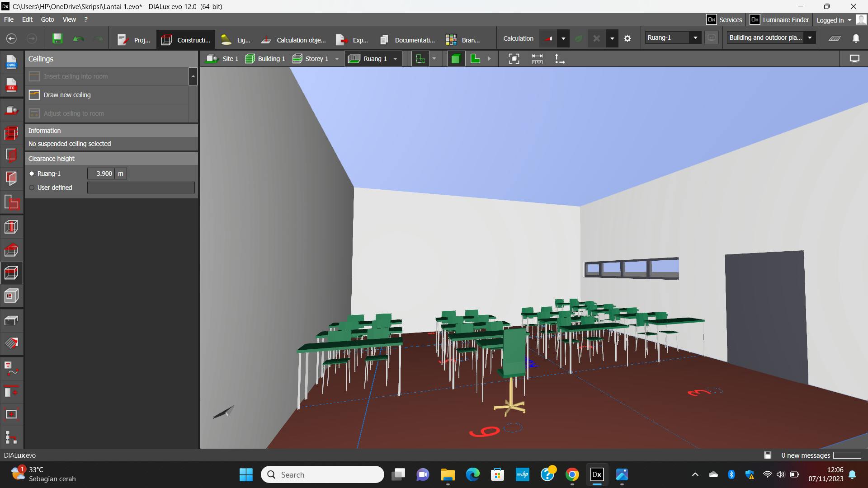Select the measure distance ruler tool
Image resolution: width=868 pixels, height=488 pixels.
[537, 59]
